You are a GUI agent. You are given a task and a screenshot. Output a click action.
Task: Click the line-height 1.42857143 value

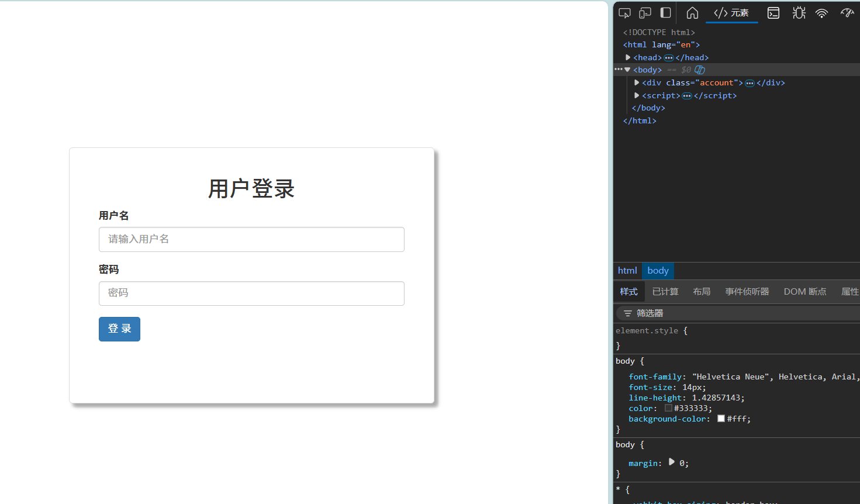tap(717, 398)
